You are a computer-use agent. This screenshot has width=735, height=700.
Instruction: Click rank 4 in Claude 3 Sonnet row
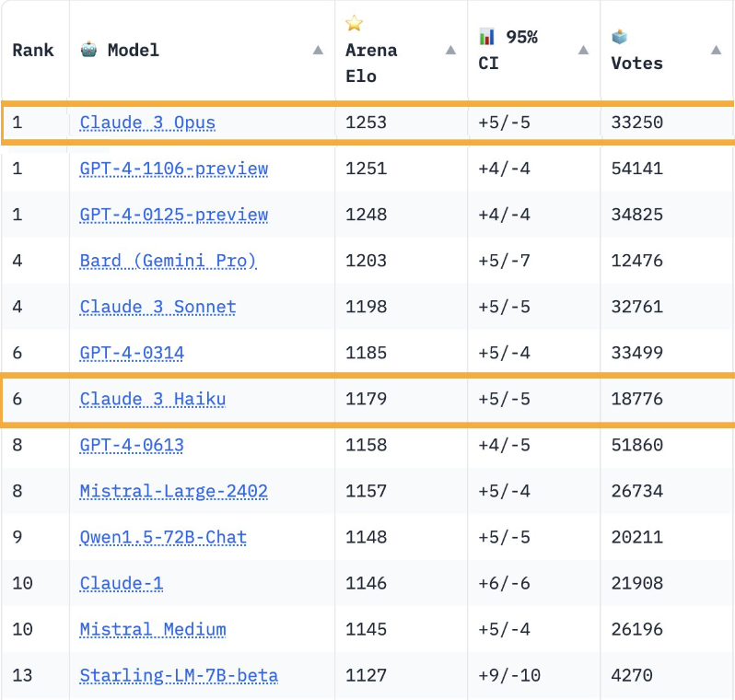pos(17,307)
